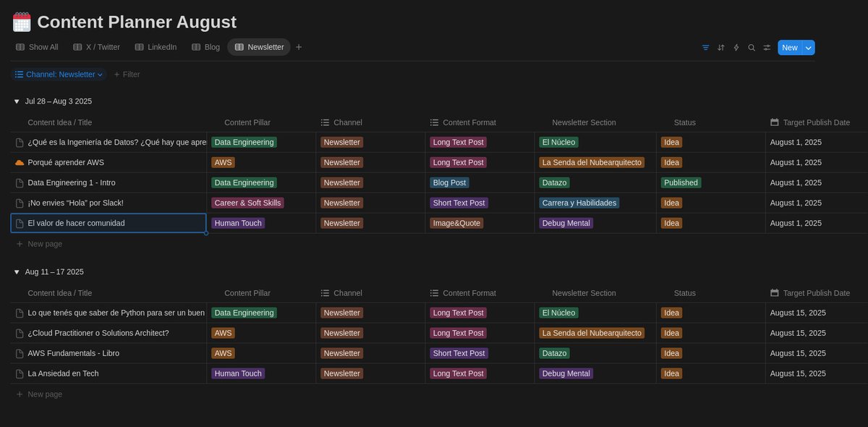Click Human Touch tag of El valor de hacer comunidad
Viewport: 868px width, 427px height.
click(238, 224)
